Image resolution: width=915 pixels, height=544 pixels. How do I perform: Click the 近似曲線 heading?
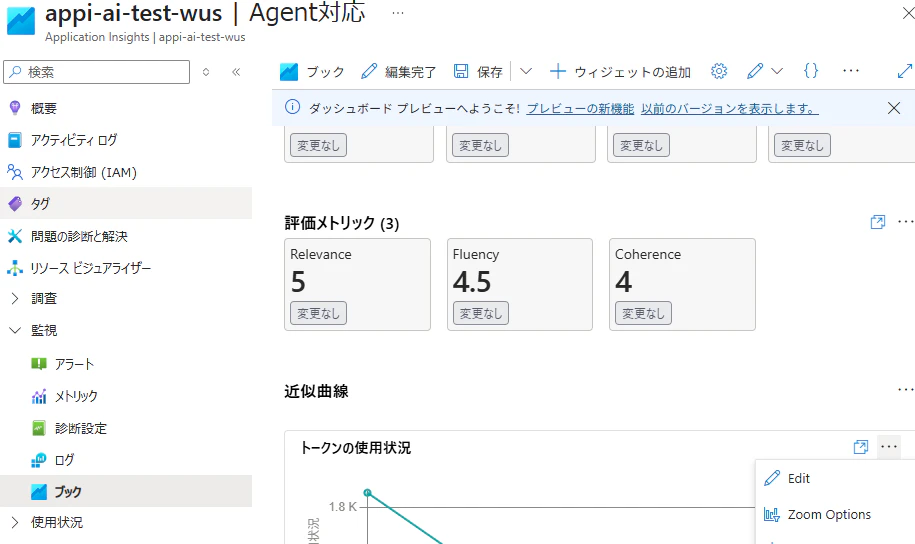[x=316, y=391]
